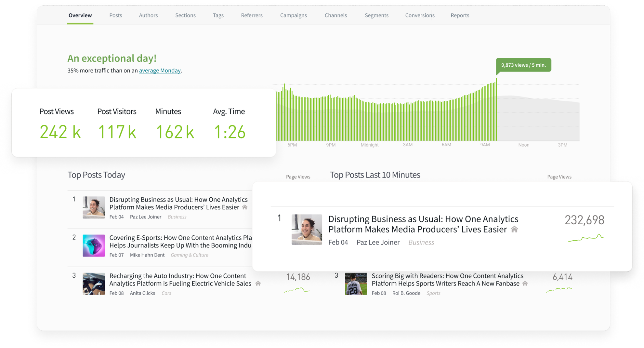Screen dimensions: 644x348
Task: Click the average Monday link
Action: [159, 70]
